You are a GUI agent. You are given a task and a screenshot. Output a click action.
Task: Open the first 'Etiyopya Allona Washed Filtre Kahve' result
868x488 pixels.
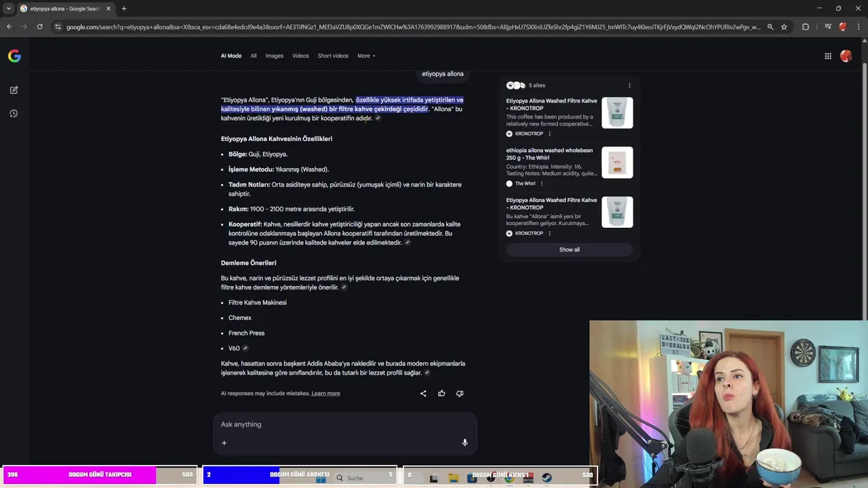pos(551,104)
